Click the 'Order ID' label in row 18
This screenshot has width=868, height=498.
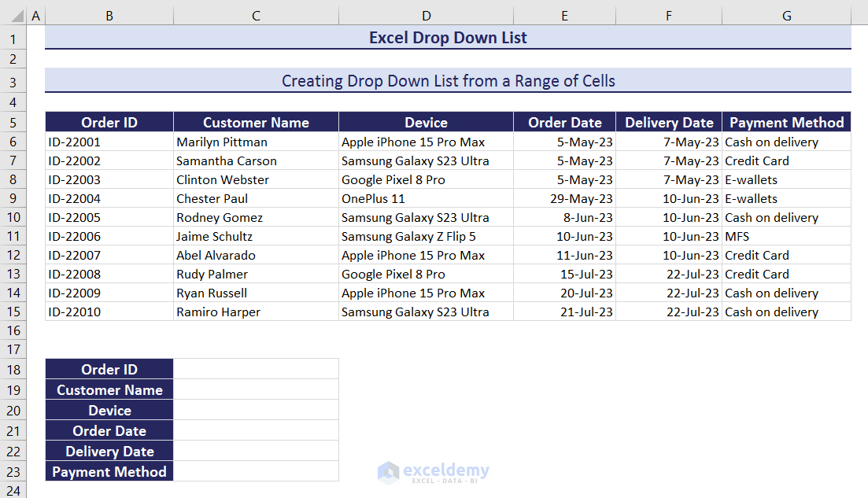pos(109,369)
